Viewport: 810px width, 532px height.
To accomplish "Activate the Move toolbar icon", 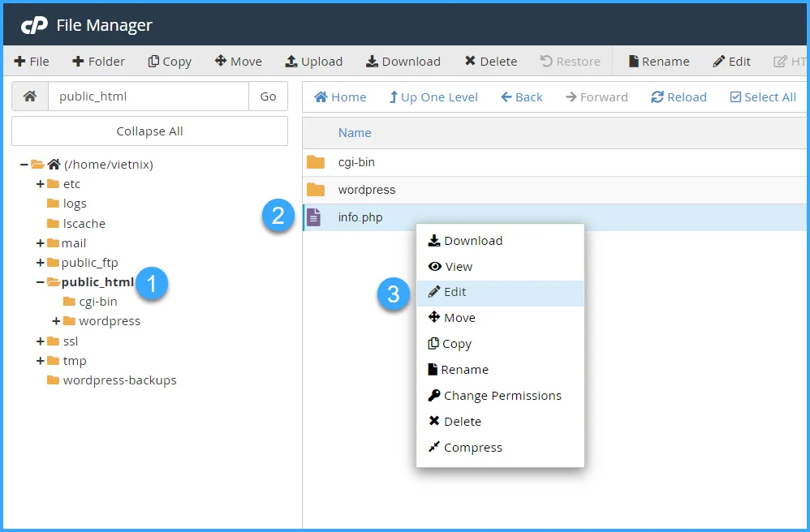I will tap(238, 61).
